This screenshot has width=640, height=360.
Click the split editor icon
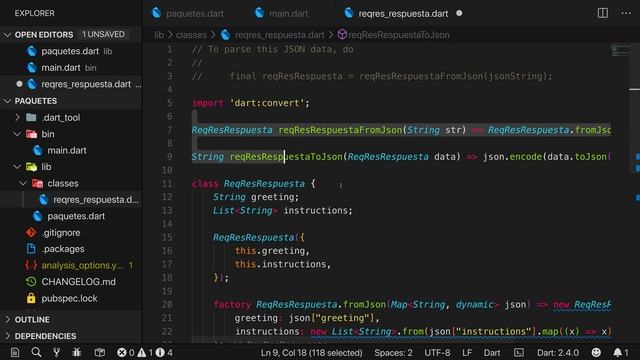click(x=602, y=13)
